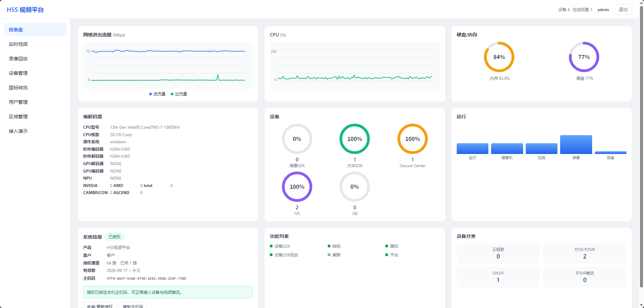Image resolution: width=644 pixels, height=308 pixels.
Task: Select the iSecure Center orange ring
Action: click(413, 139)
